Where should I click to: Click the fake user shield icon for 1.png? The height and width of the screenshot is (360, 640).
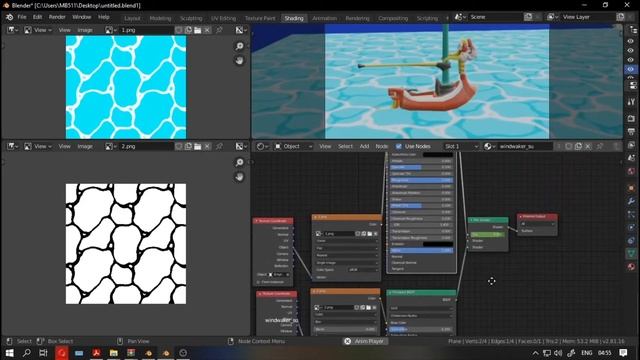[179, 30]
